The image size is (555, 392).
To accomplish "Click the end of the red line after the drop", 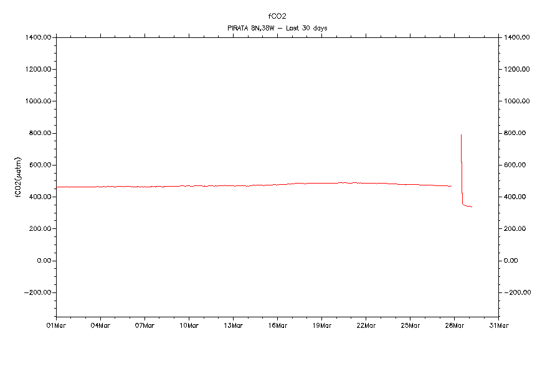I will pos(472,207).
